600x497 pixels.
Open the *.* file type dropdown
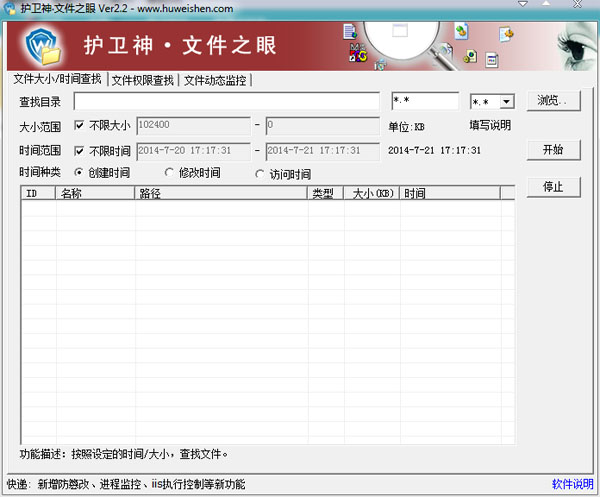[x=506, y=101]
